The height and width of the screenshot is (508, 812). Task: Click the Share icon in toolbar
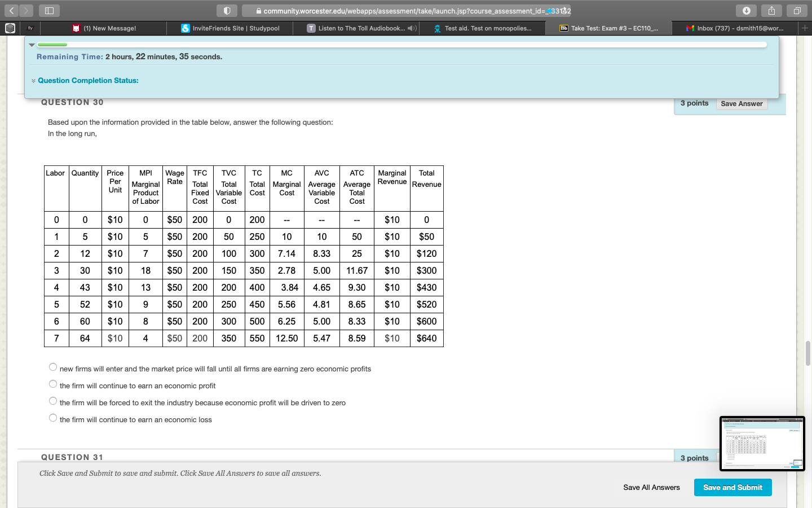coord(771,11)
